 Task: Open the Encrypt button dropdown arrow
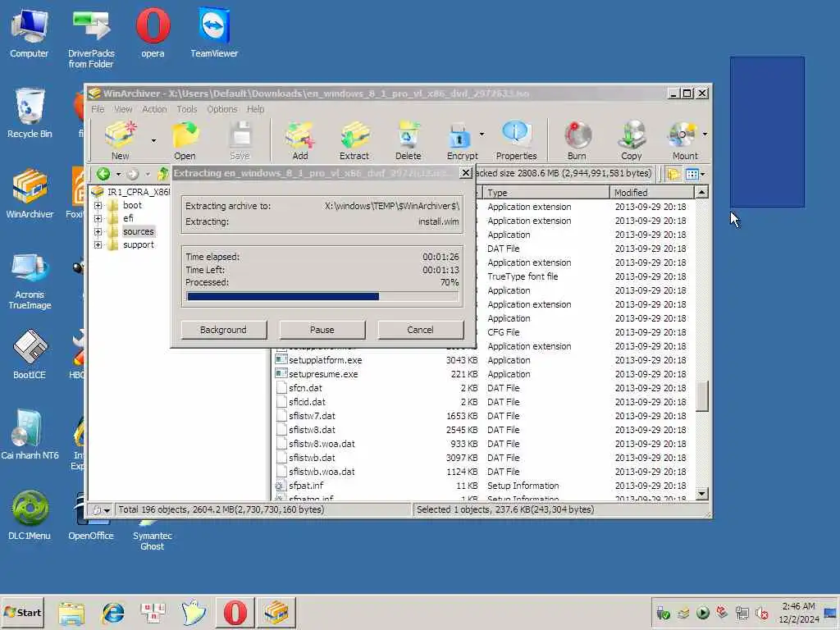[482, 134]
